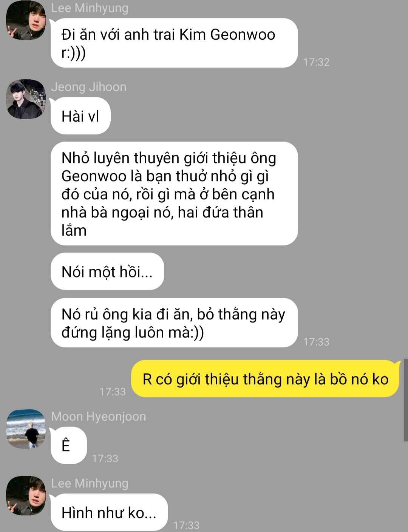Screen dimensions: 408x532
Task: Click the Jeong Jihoon sender name
Action: tap(89, 87)
